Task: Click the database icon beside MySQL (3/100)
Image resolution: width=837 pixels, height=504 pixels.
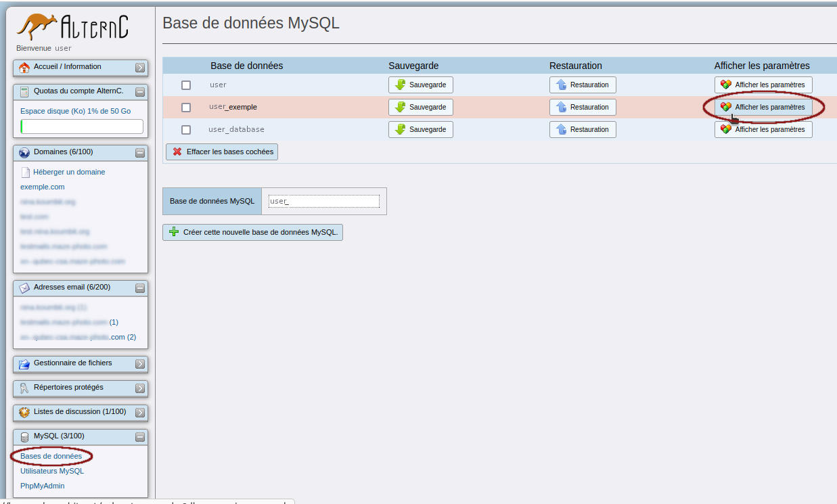Action: [x=24, y=437]
